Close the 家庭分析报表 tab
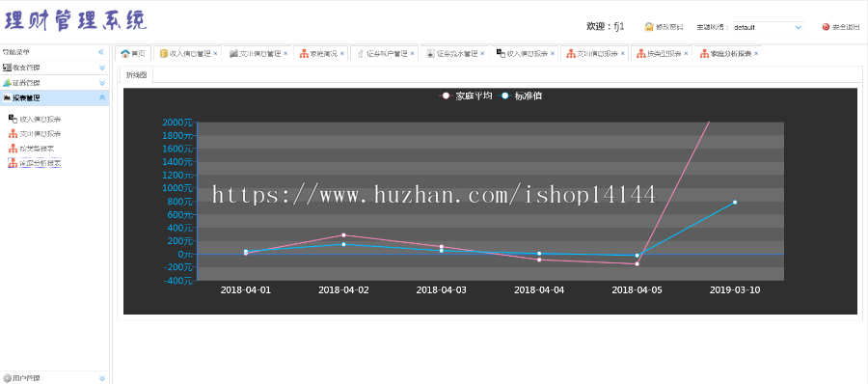The height and width of the screenshot is (384, 868). pyautogui.click(x=756, y=54)
